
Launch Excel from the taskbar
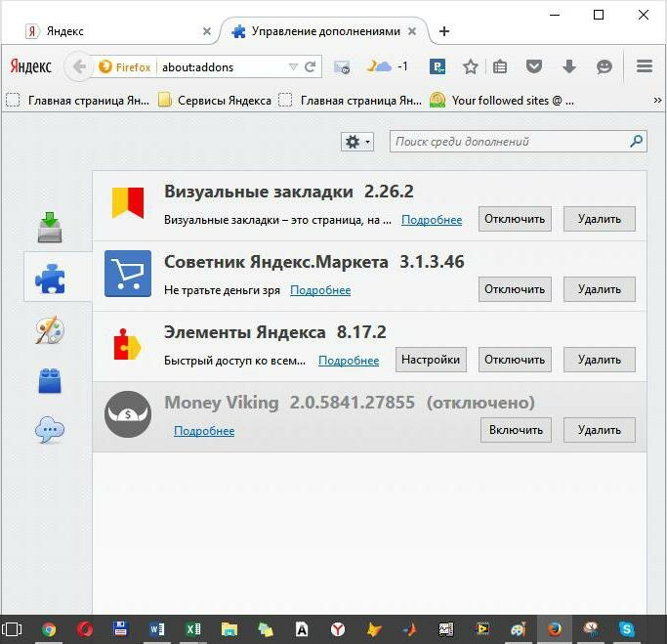pos(193,629)
